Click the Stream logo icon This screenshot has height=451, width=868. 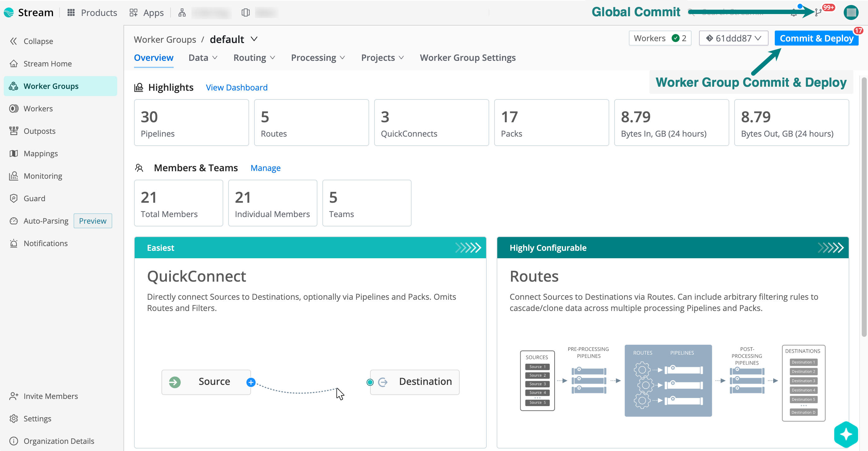pos(9,12)
